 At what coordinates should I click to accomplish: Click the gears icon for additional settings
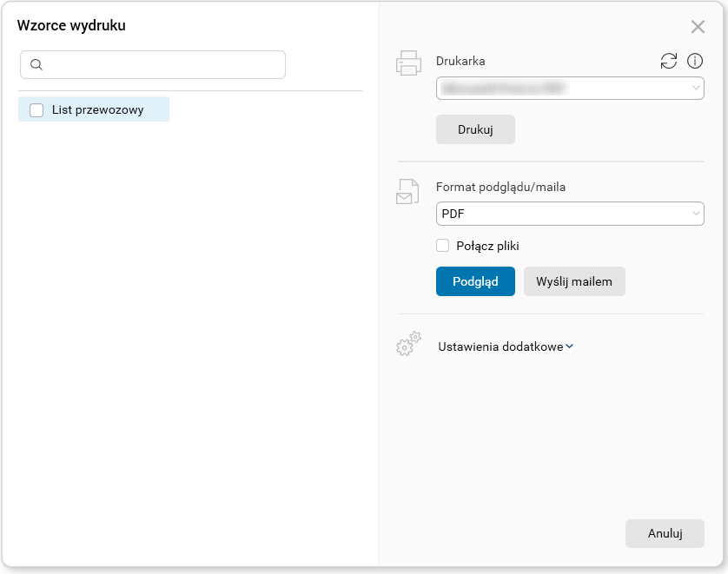[408, 344]
